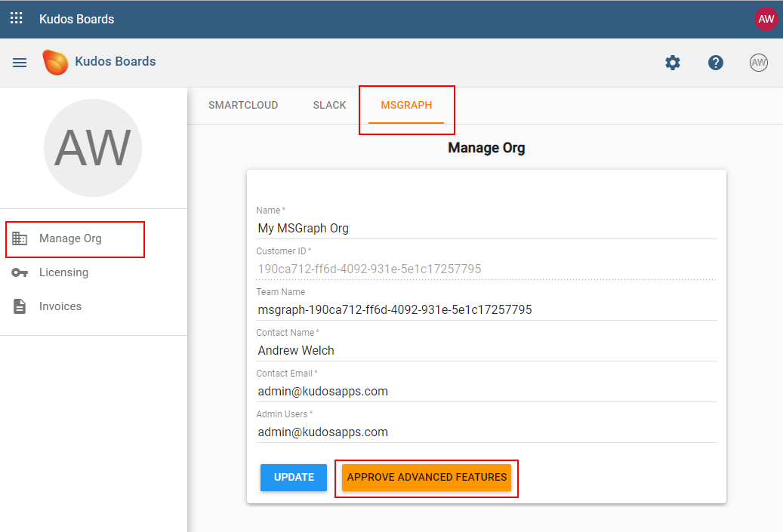
Task: Select the MSGRAPH tab
Action: coord(406,106)
